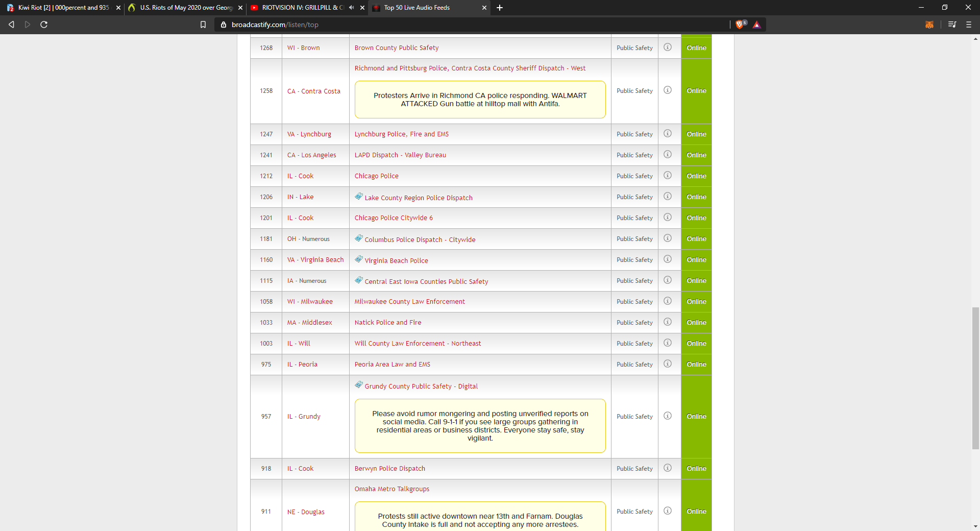Open Columbus Police Dispatch - Citywide feed
This screenshot has width=980, height=531.
click(x=420, y=239)
